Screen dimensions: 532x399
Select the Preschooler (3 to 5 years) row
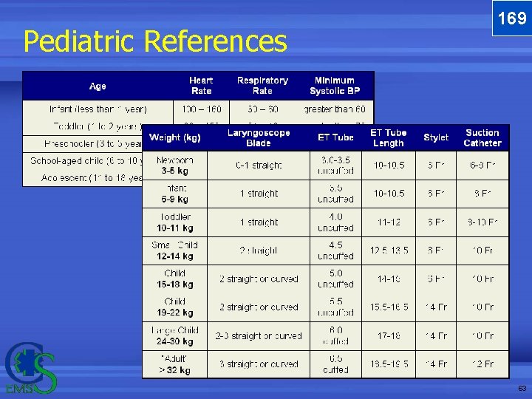83,144
